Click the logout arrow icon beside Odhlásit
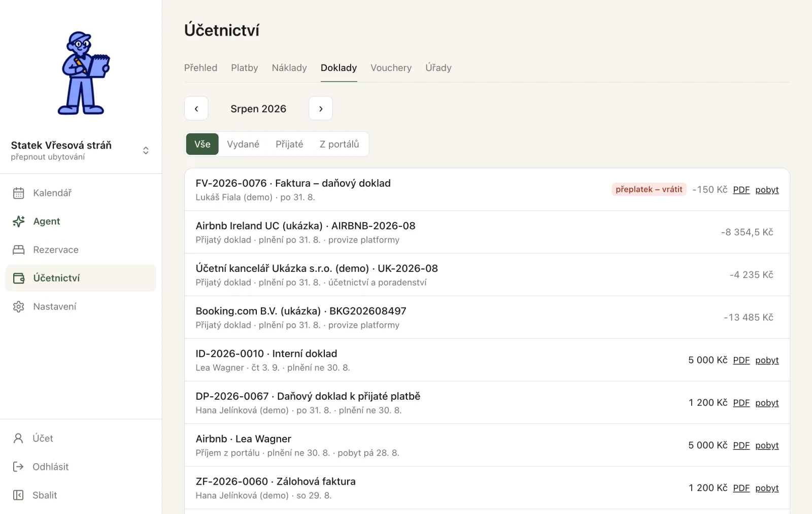 (18, 467)
